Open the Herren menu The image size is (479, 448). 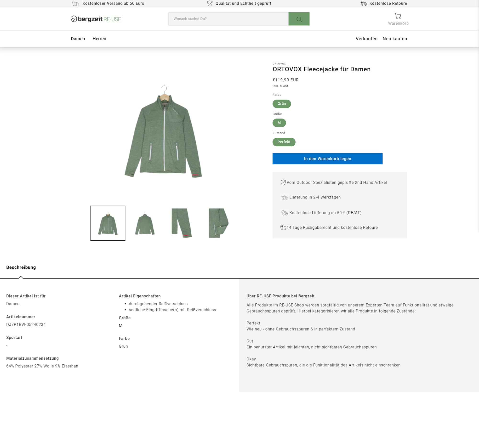coord(99,39)
